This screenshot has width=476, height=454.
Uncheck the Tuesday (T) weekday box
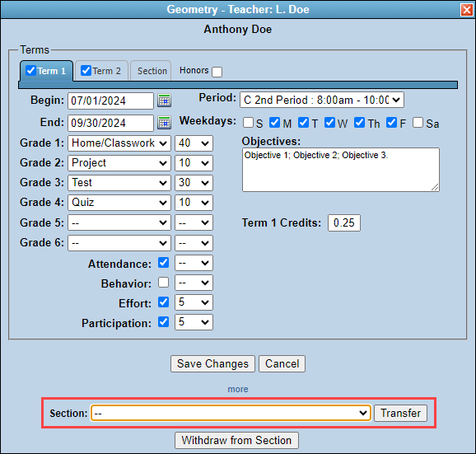(x=303, y=123)
